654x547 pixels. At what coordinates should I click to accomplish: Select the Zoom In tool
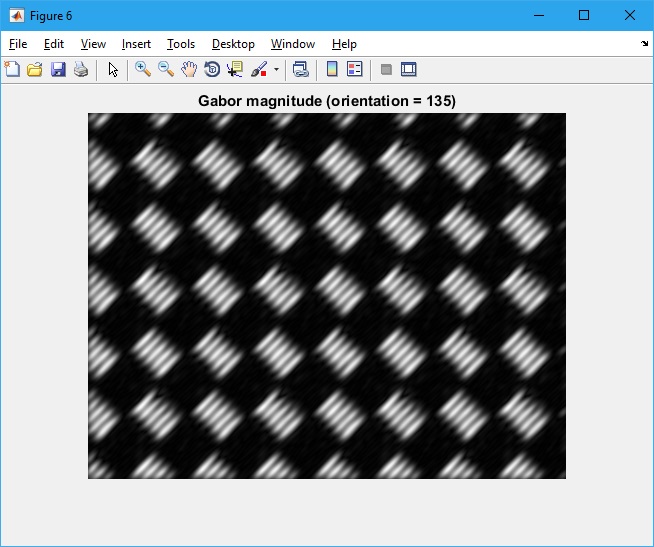[x=143, y=70]
